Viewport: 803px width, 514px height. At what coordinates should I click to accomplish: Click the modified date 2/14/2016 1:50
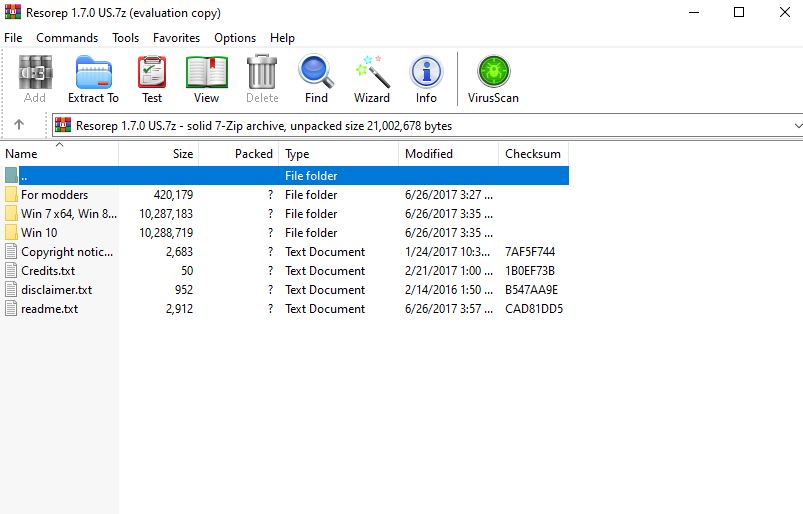pos(449,290)
